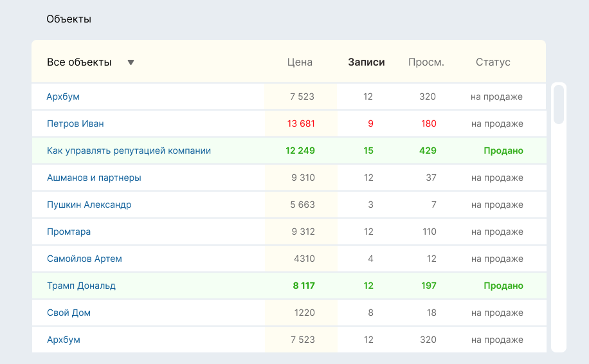Click views value 7 in Пушкин row
Image resolution: width=589 pixels, height=364 pixels.
(434, 205)
